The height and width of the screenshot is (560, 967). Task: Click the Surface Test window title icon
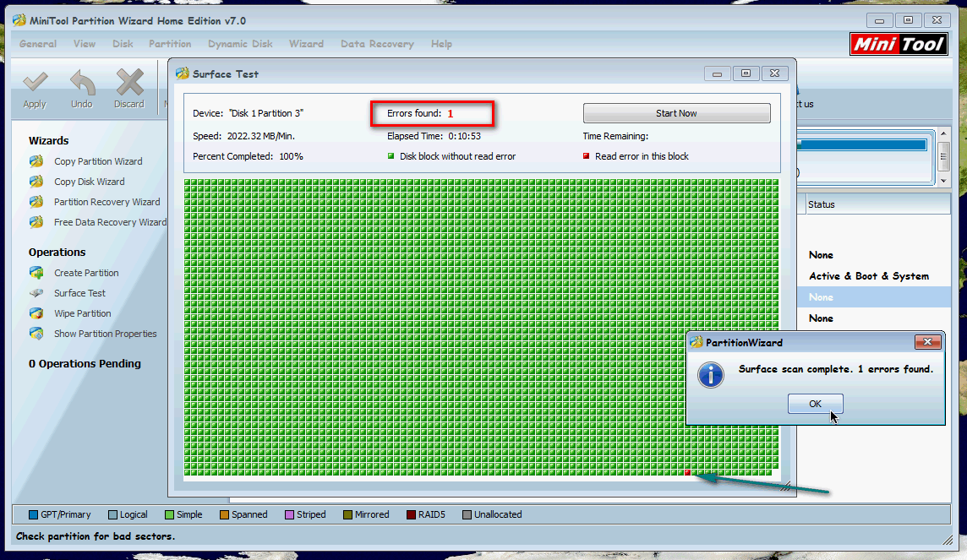[182, 73]
